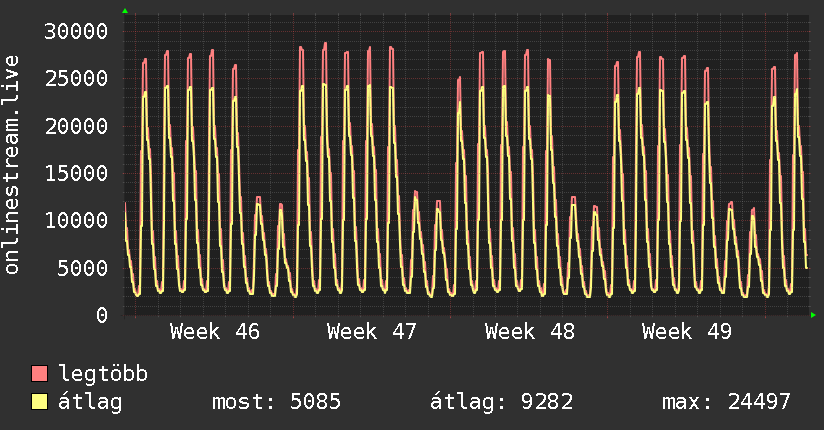Click the 'max: 24497' maximum statistic

pos(726,402)
